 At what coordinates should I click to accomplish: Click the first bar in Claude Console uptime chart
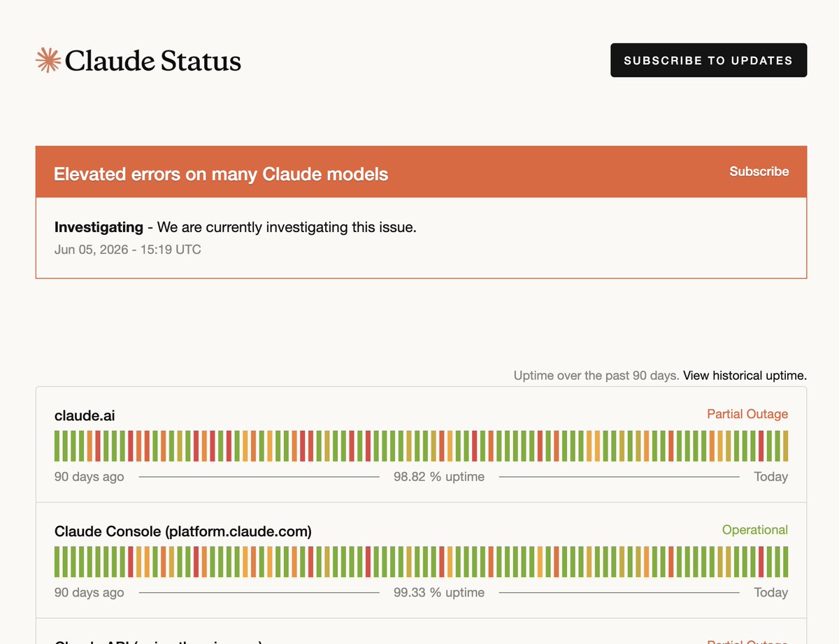pyautogui.click(x=57, y=561)
